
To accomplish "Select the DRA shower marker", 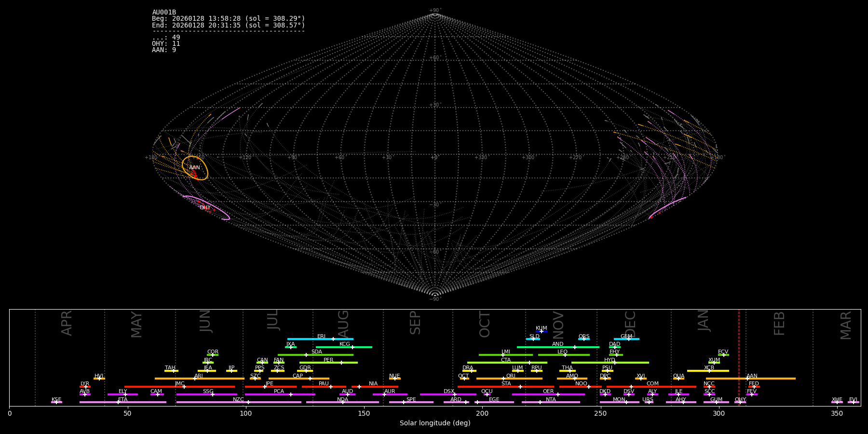I will click(x=472, y=371).
